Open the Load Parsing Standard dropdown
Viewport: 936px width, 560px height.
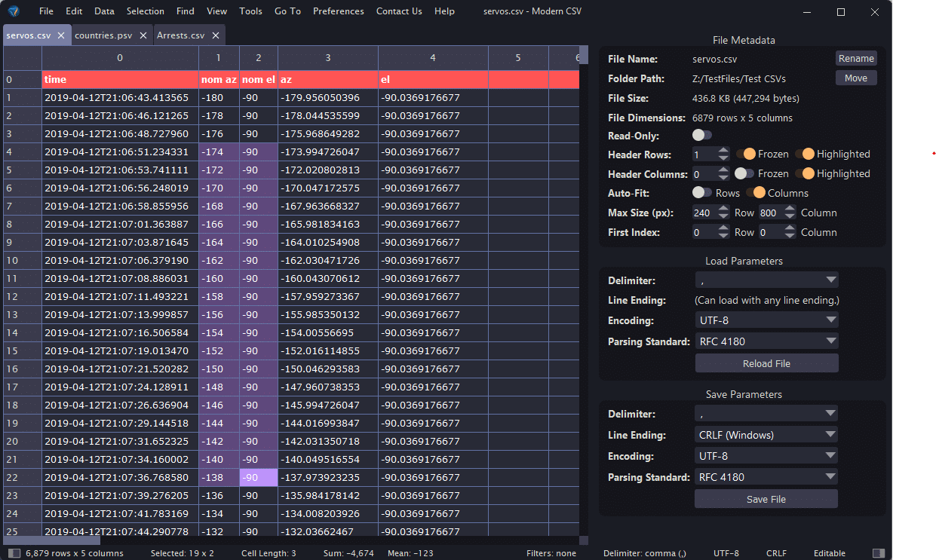point(766,341)
